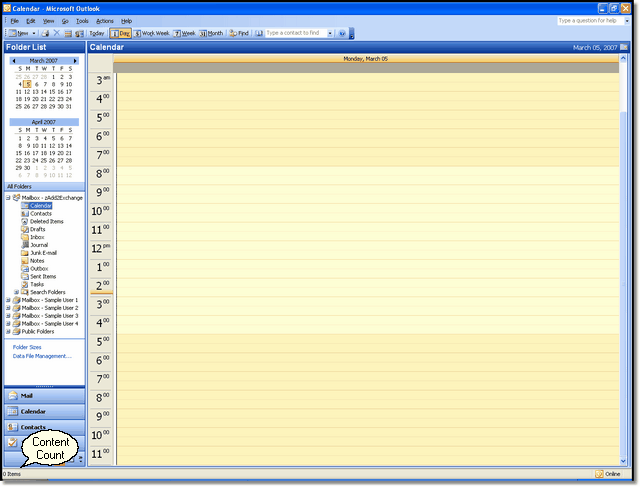This screenshot has width=640, height=487.
Task: Click the Folder Sizes link
Action: point(27,347)
